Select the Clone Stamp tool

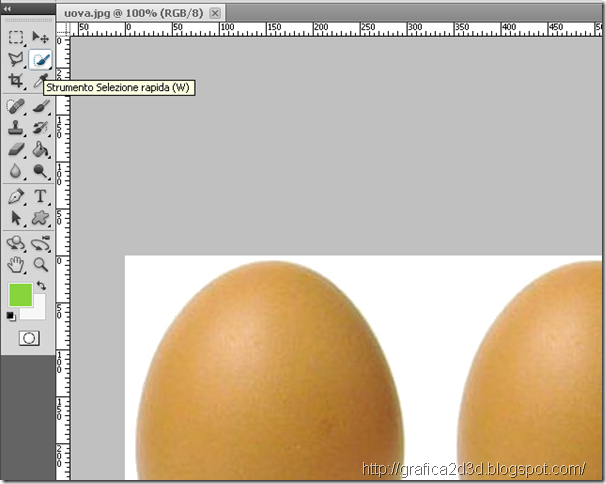click(x=16, y=128)
